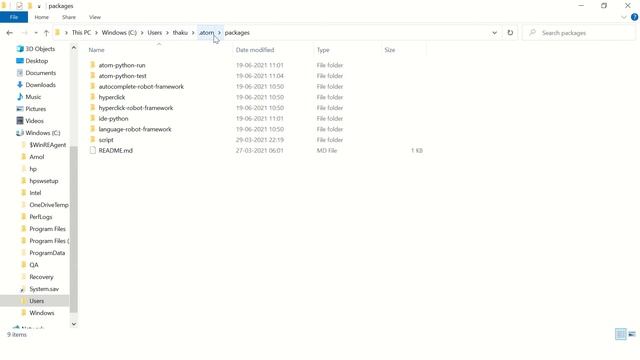Navigate to Users in breadcrumb
Screen dimensions: 640x360
point(155,33)
